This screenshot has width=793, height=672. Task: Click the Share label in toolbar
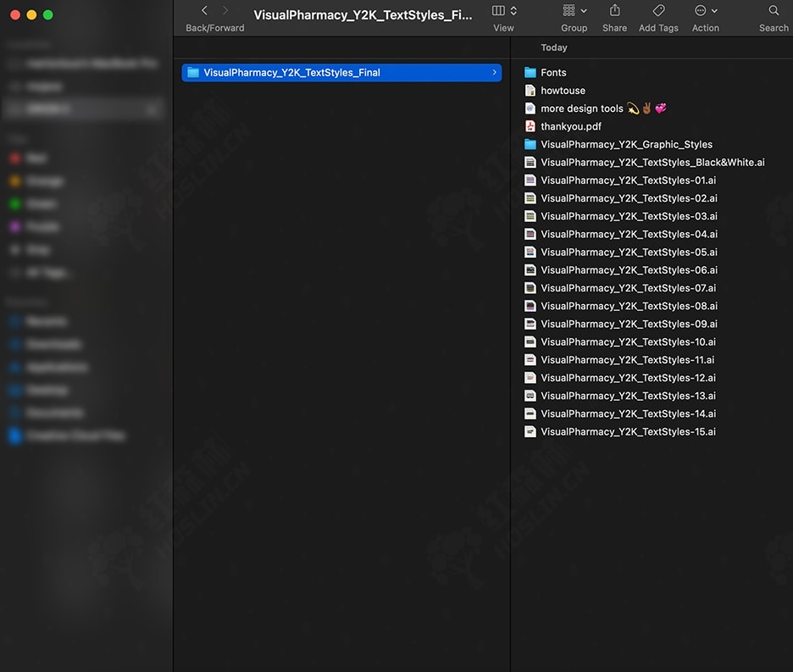(x=614, y=28)
